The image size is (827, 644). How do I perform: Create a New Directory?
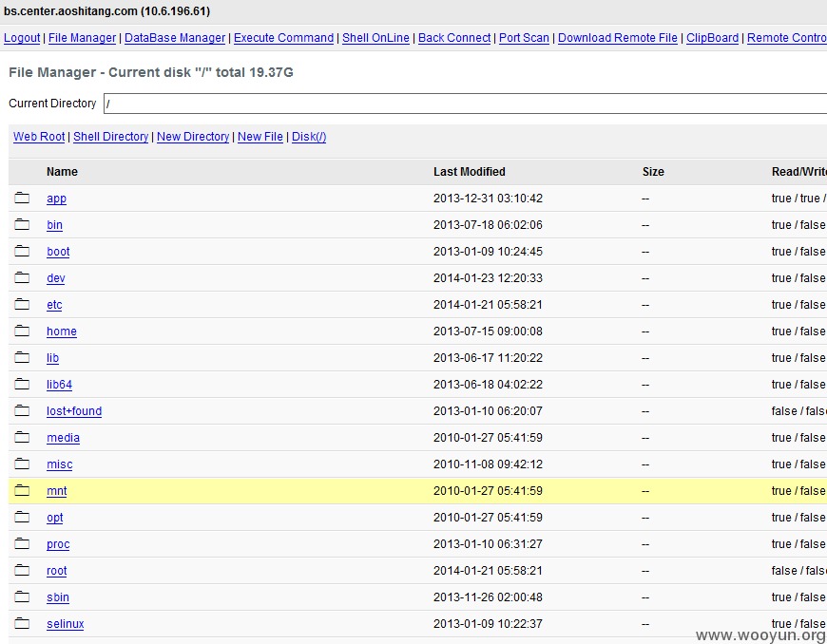click(193, 137)
